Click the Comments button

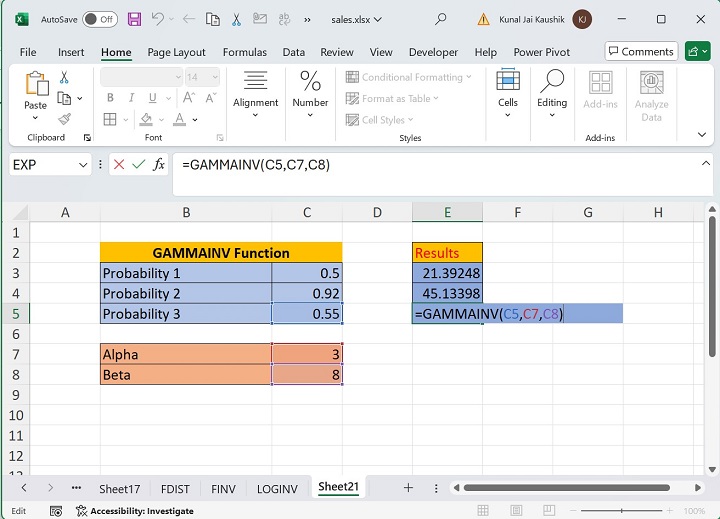coord(641,51)
